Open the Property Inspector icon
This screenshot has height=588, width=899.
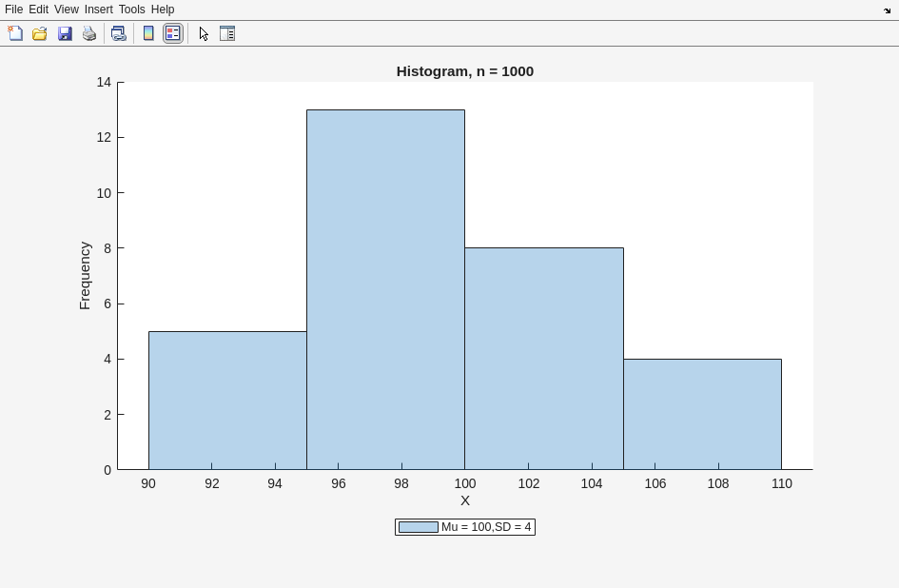tap(227, 33)
